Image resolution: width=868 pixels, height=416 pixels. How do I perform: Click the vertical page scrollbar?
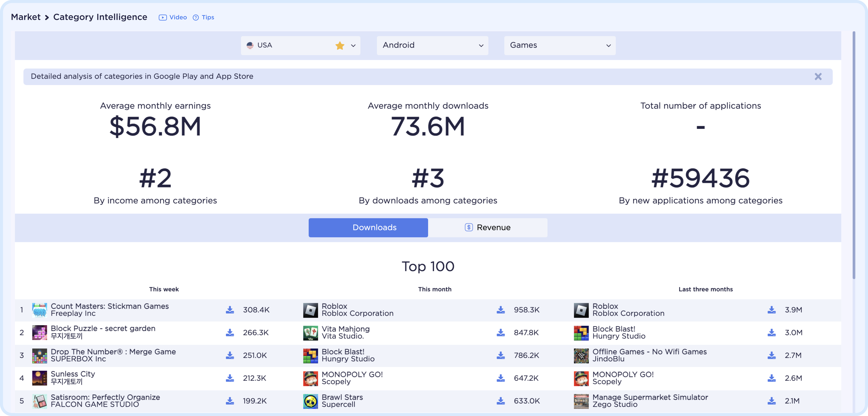click(x=854, y=155)
